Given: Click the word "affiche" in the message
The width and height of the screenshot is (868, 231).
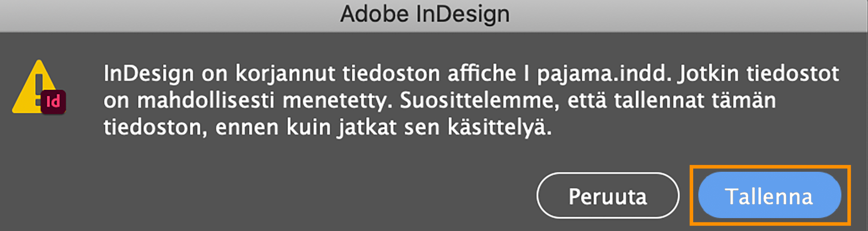Looking at the screenshot, I should [x=482, y=74].
